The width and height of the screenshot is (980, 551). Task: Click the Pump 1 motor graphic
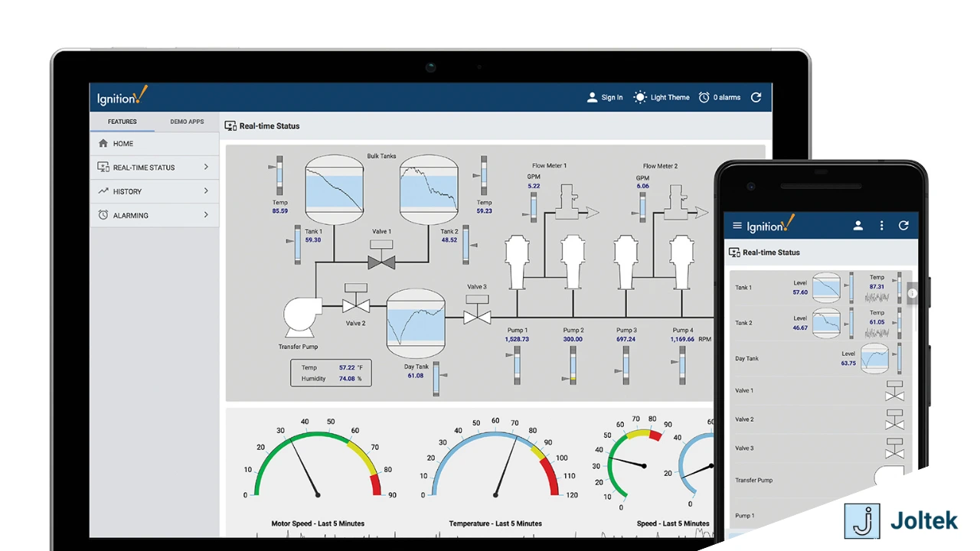click(x=517, y=262)
